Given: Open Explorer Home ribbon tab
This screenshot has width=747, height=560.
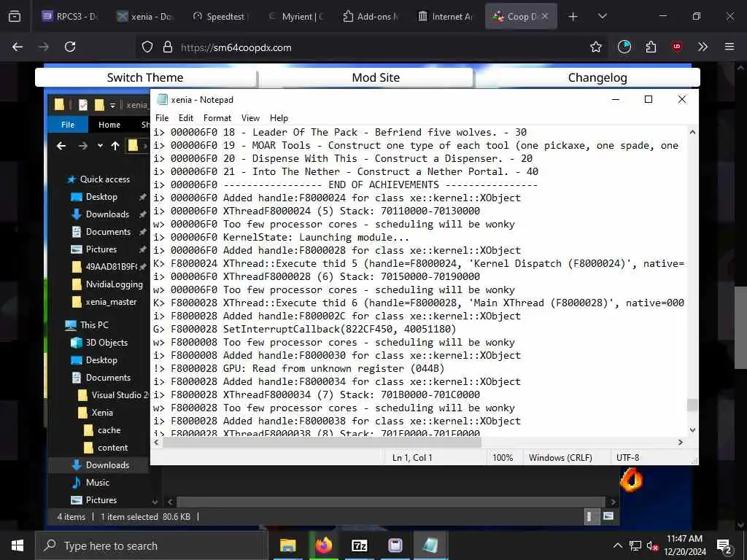Looking at the screenshot, I should (x=109, y=125).
